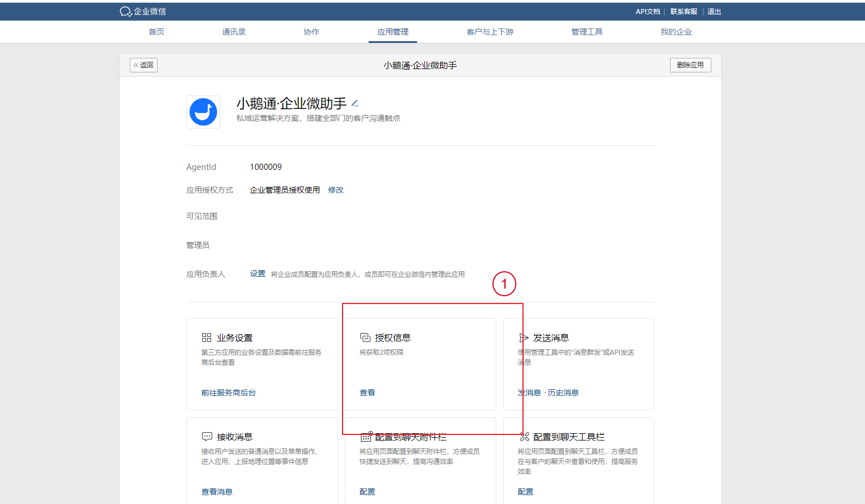
Task: Select the 应用管理 tab
Action: pyautogui.click(x=393, y=32)
